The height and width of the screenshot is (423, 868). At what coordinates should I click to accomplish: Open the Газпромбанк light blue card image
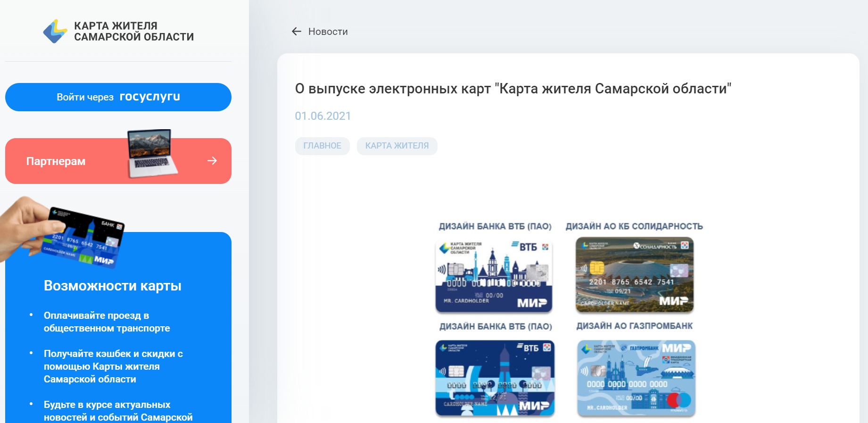[x=636, y=378]
